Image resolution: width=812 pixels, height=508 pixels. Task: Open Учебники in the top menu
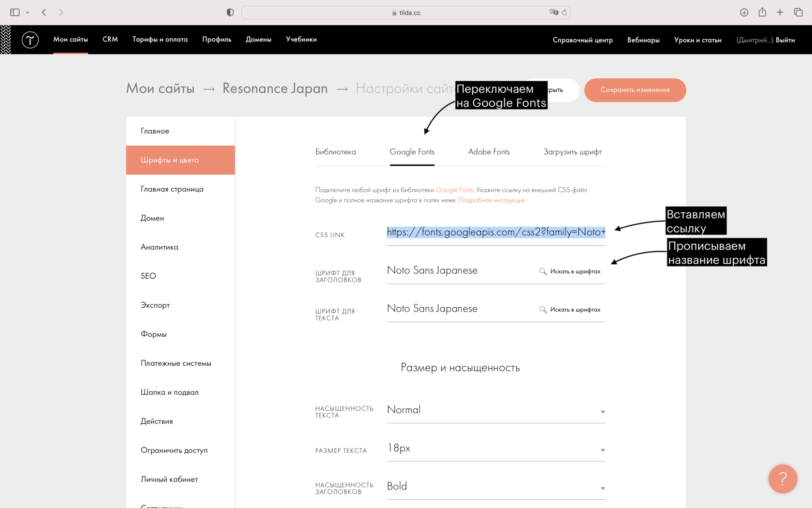(x=301, y=39)
